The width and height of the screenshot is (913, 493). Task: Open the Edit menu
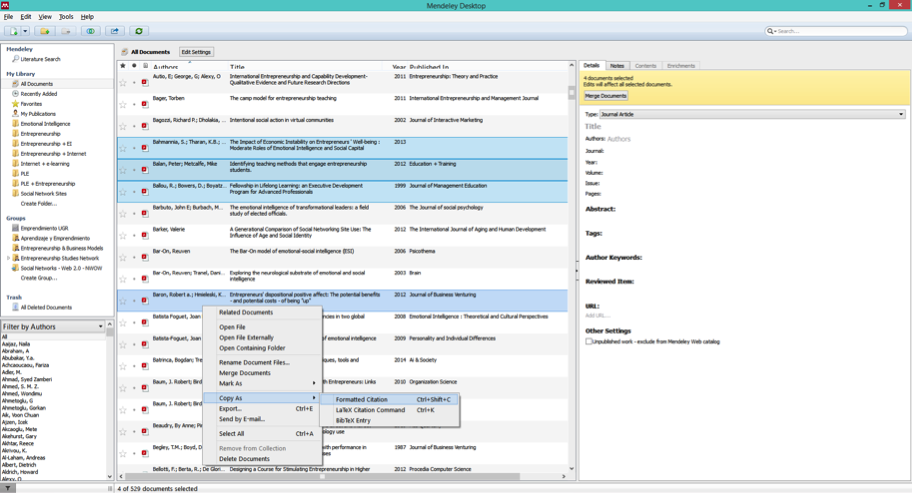pos(26,17)
